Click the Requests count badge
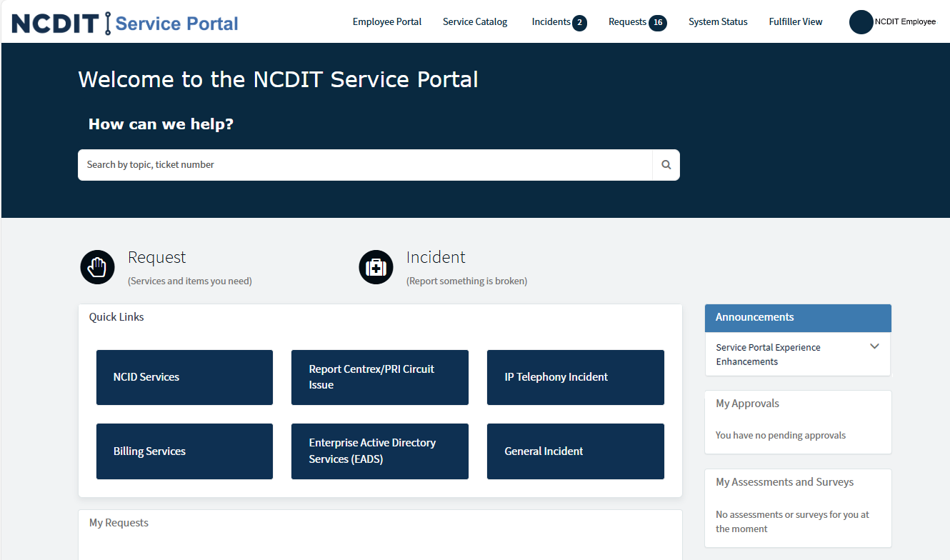Image resolution: width=950 pixels, height=560 pixels. coord(658,22)
